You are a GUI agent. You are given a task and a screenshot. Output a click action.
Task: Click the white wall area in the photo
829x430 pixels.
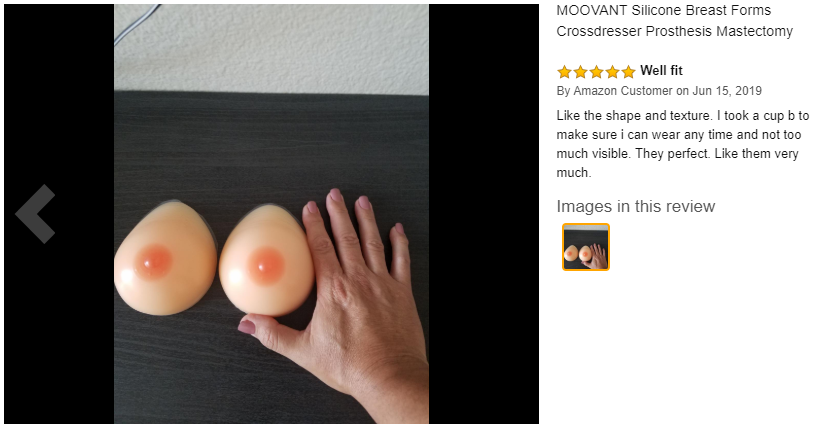[271, 48]
